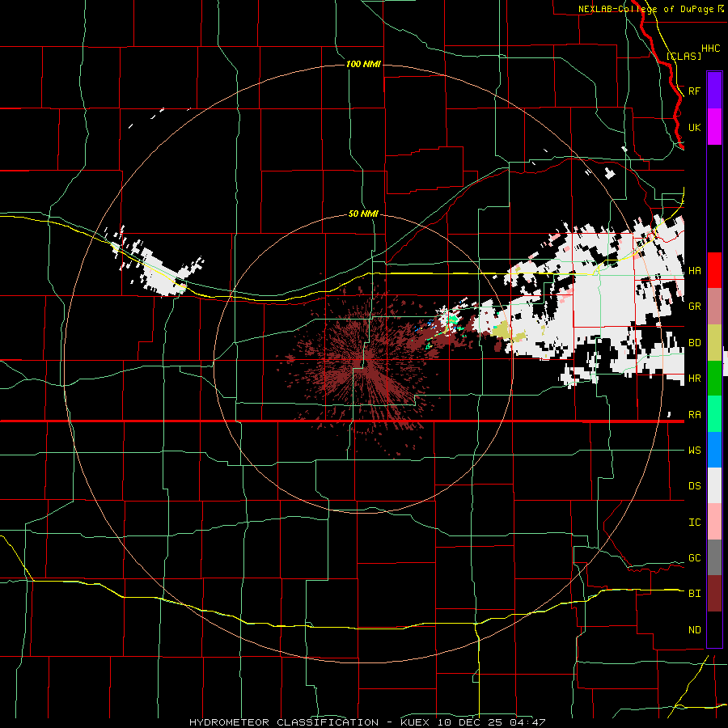
Task: Click the [CLAS] label
Action: click(684, 56)
